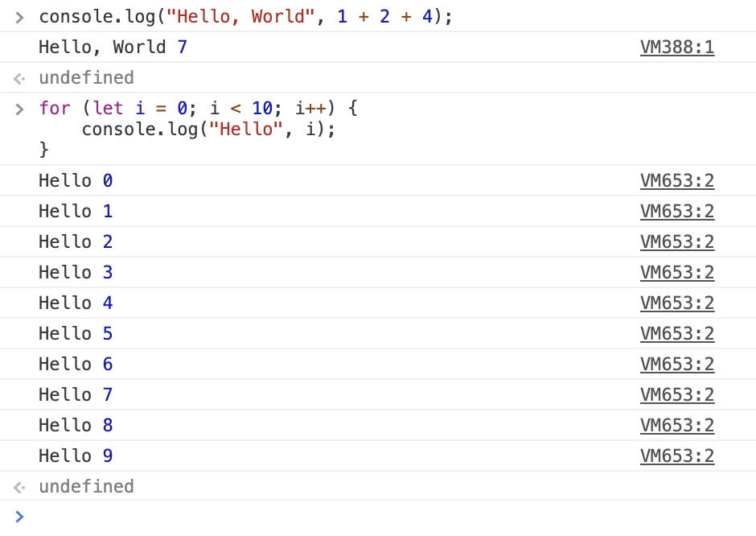Screen dimensions: 756x536
Task: Click the input chevron before the for loop
Action: [x=19, y=109]
